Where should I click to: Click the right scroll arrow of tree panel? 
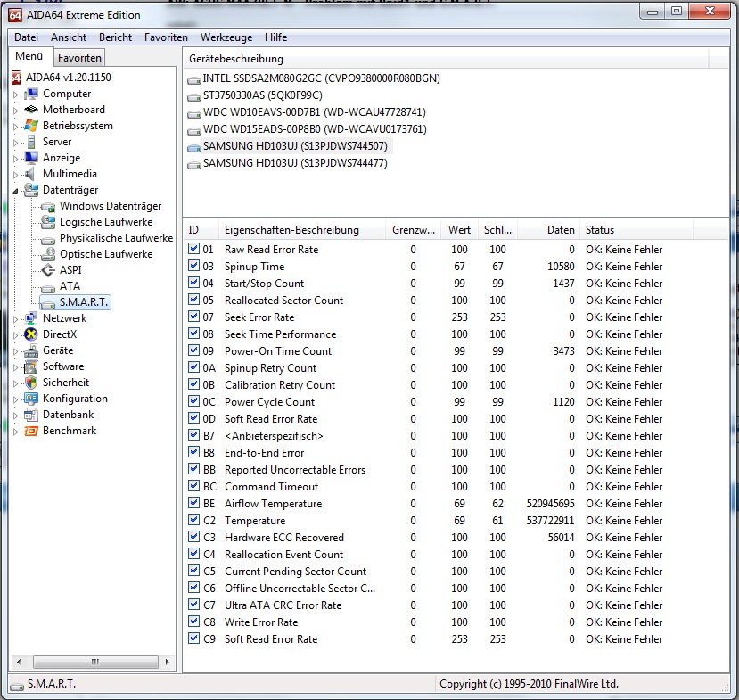click(x=167, y=662)
